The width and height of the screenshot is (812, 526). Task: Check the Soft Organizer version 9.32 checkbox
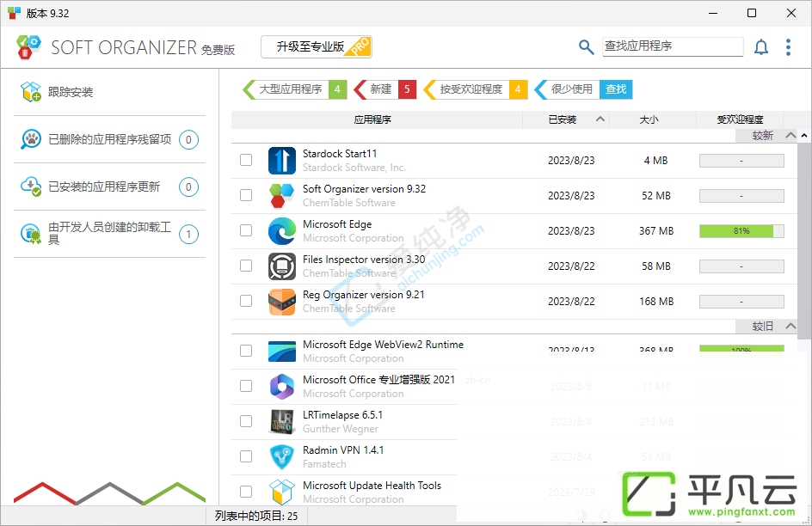pos(246,195)
